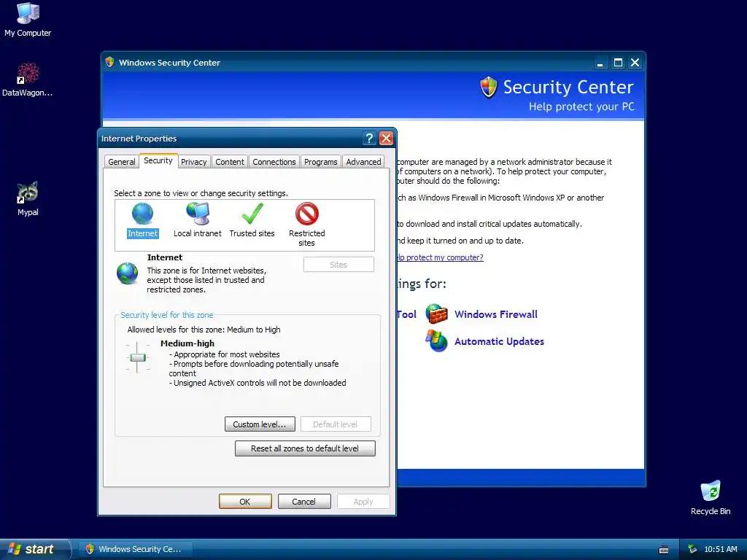Open Automatic Updates settings link

499,341
